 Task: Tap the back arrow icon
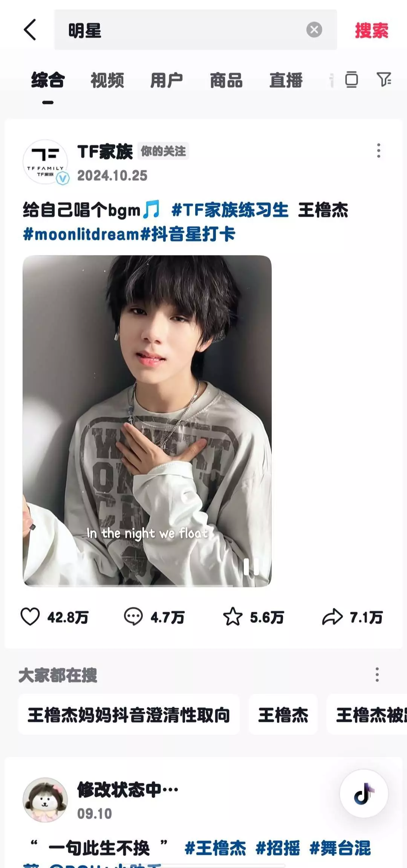coord(30,30)
